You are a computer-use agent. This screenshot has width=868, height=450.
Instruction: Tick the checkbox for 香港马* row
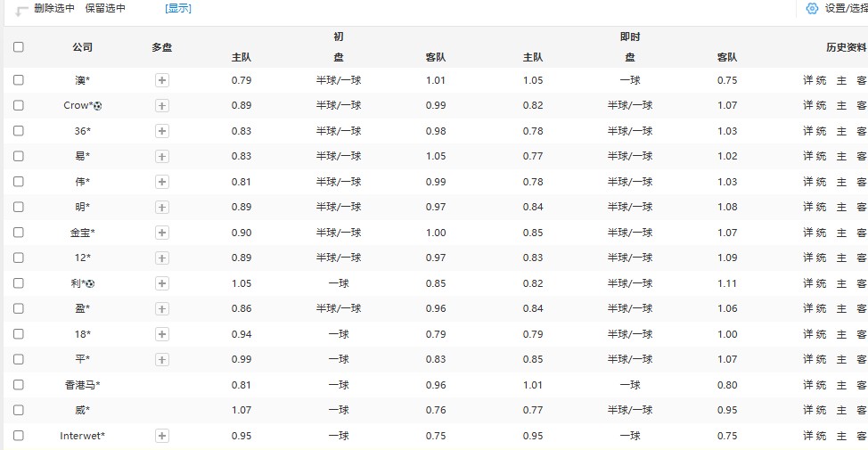pyautogui.click(x=19, y=385)
